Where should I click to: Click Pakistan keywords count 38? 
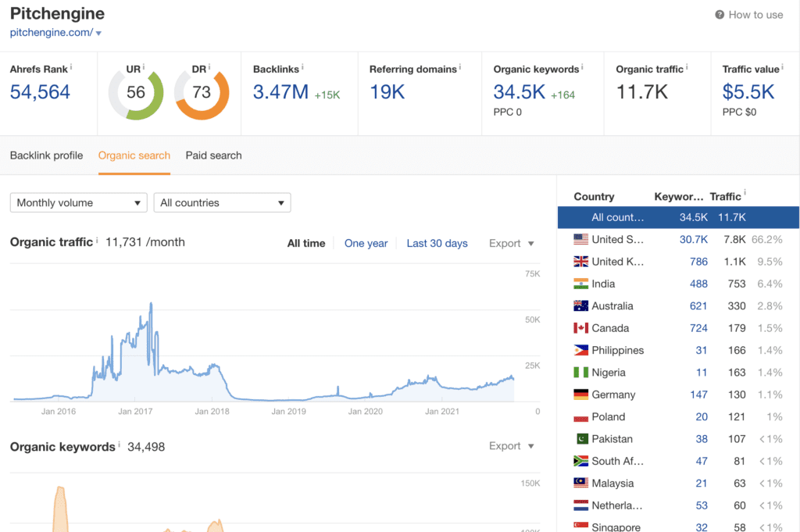tap(702, 439)
